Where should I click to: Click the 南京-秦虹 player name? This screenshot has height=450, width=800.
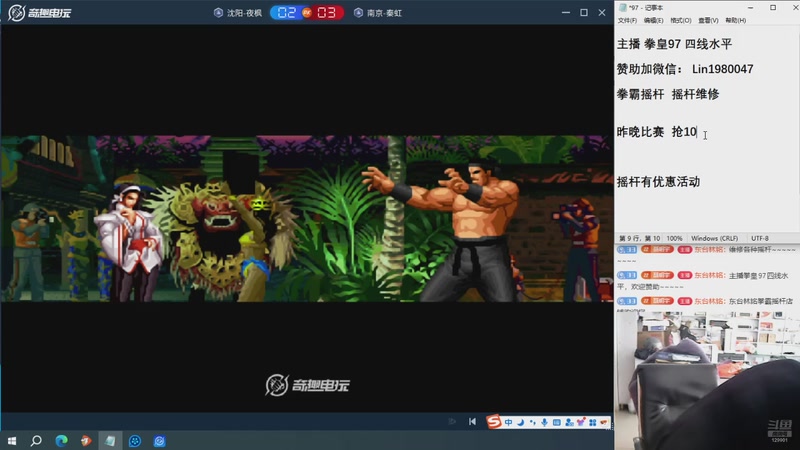click(384, 13)
